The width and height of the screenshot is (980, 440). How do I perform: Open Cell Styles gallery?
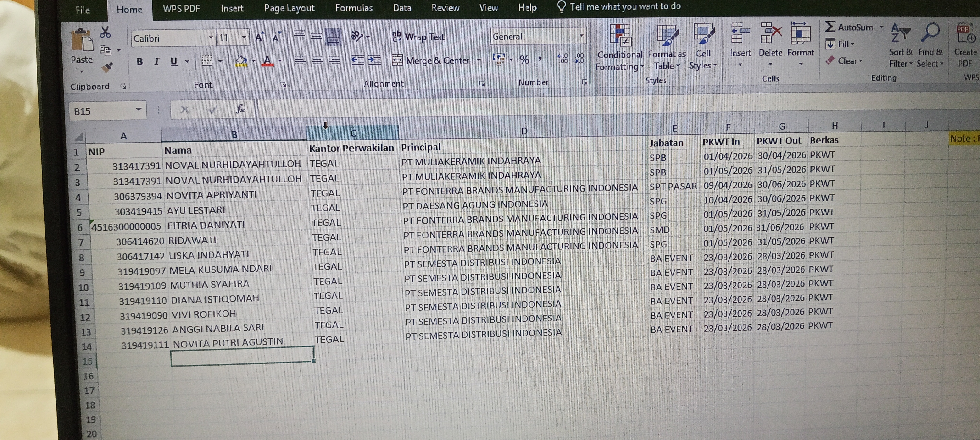click(x=703, y=46)
